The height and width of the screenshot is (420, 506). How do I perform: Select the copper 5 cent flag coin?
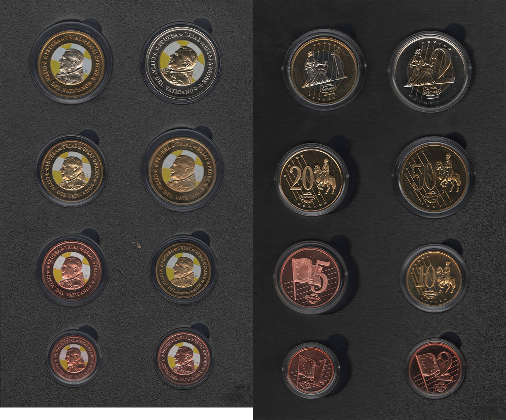point(310,277)
